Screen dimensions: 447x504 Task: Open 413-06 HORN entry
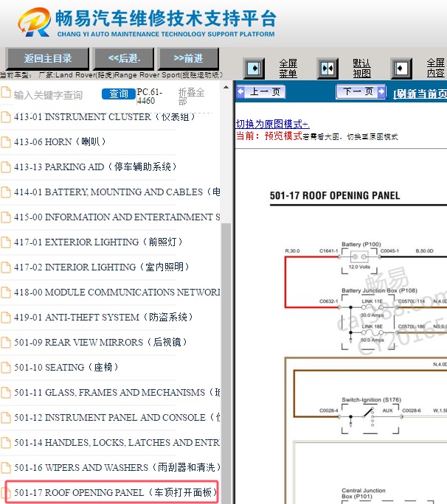tap(60, 141)
